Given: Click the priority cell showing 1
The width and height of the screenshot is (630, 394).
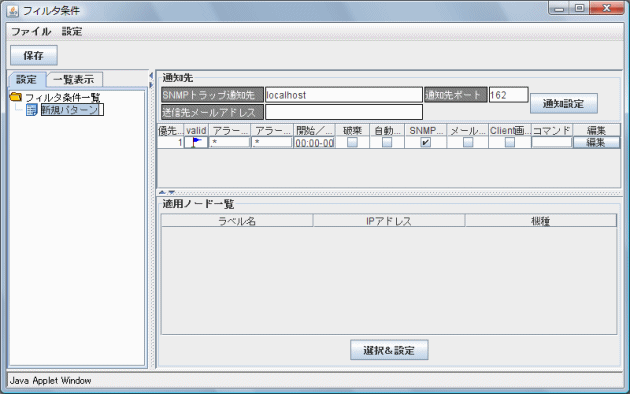Looking at the screenshot, I should coord(171,142).
